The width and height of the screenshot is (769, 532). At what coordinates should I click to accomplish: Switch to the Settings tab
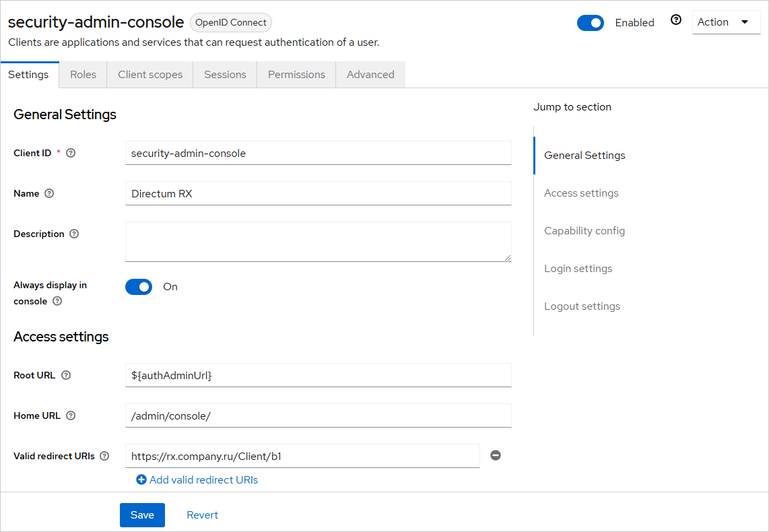[x=29, y=75]
